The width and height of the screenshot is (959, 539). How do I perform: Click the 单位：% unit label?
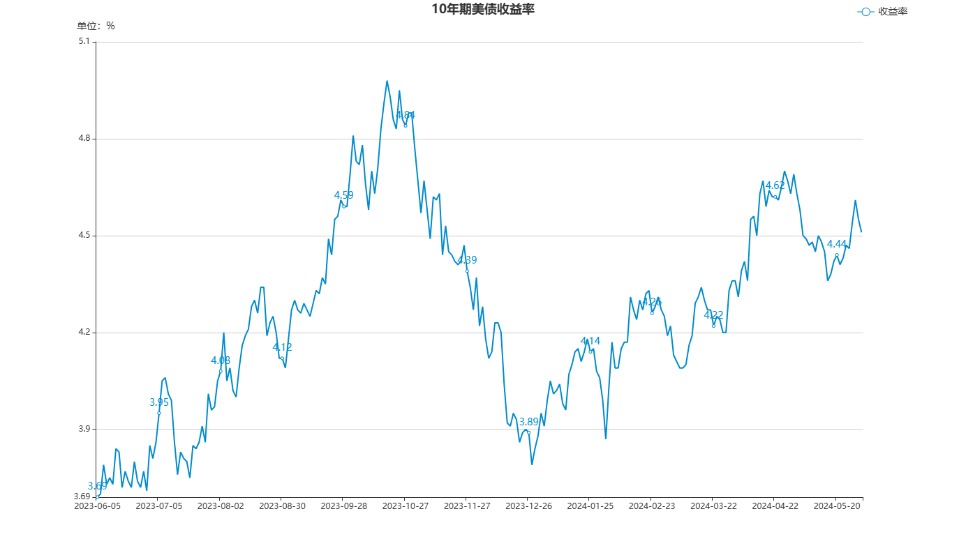[x=96, y=26]
